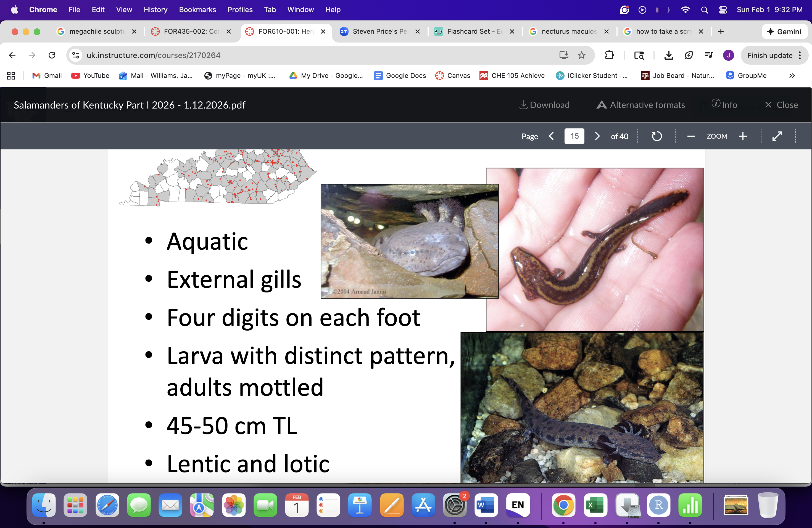Open Alternative formats link
This screenshot has height=528, width=812.
click(x=641, y=105)
